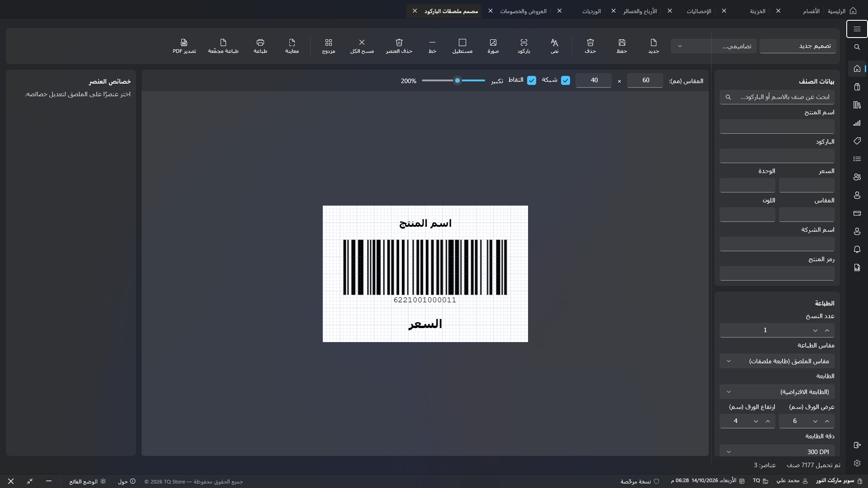This screenshot has width=868, height=488.
Task: Close the الورديات tab
Action: coord(559,11)
